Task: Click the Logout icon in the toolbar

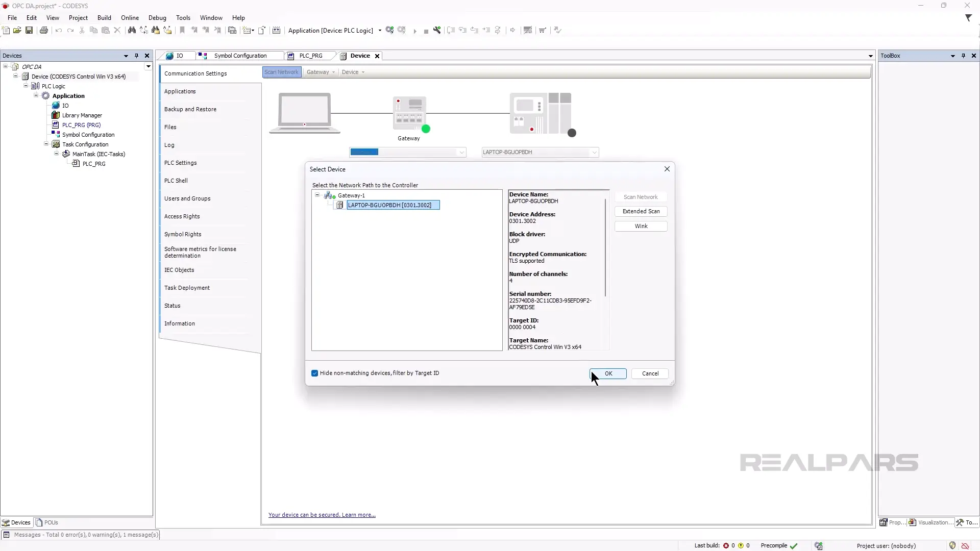Action: (402, 31)
